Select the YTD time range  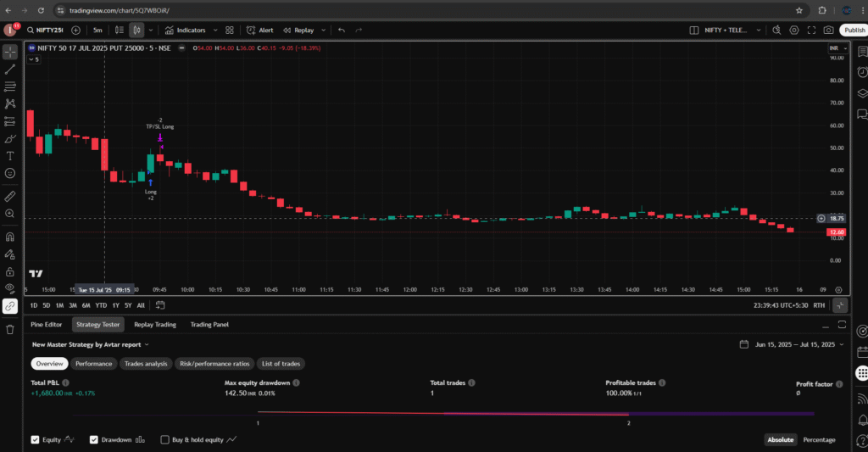(x=101, y=305)
